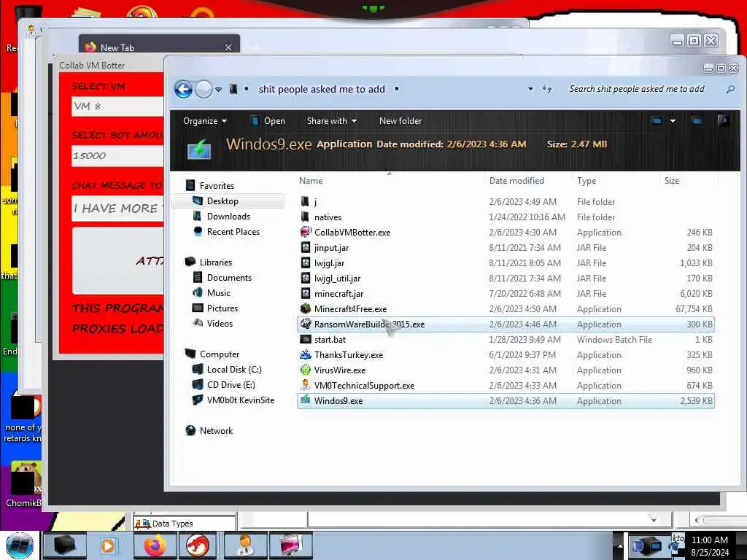747x560 pixels.
Task: Click the taskbar clock showing 11:00 AM
Action: 709,545
